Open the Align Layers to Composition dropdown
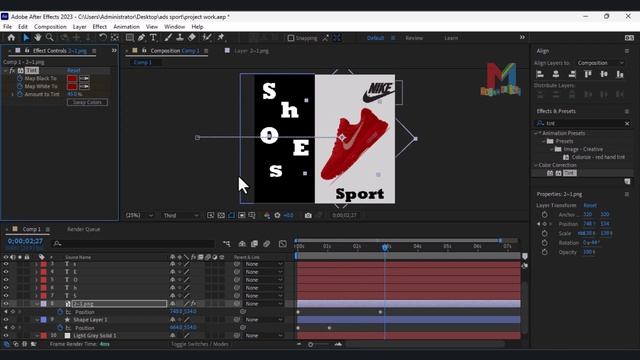 point(600,63)
